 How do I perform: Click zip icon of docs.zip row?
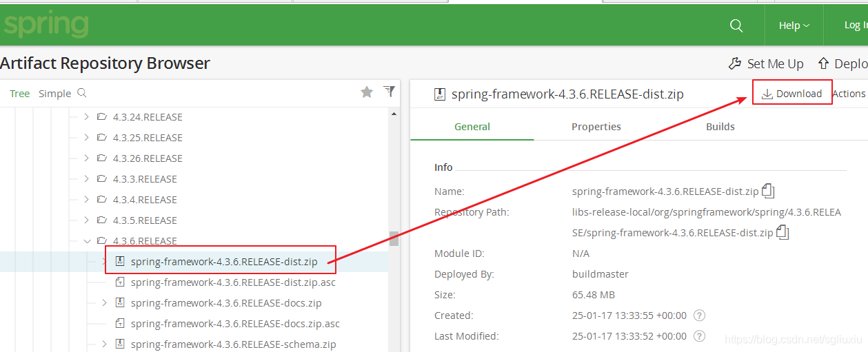[x=119, y=303]
